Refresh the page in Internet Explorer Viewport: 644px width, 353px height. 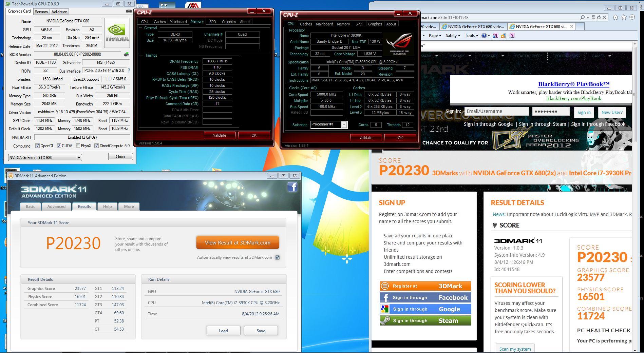coord(599,17)
